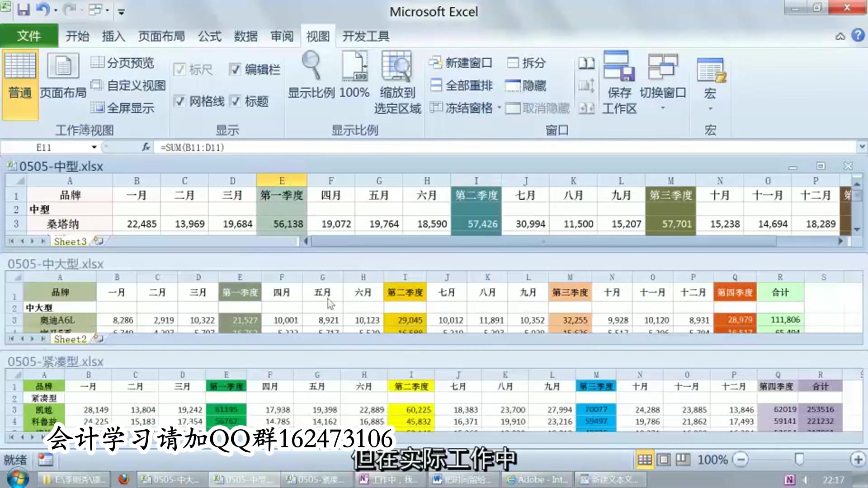868x488 pixels.
Task: Click 隐藏 hide window
Action: pyautogui.click(x=525, y=85)
